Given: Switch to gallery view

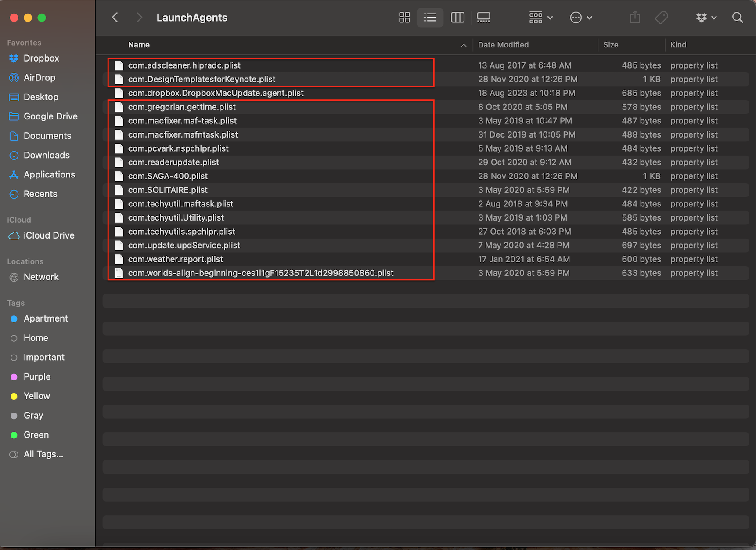Looking at the screenshot, I should click(483, 18).
